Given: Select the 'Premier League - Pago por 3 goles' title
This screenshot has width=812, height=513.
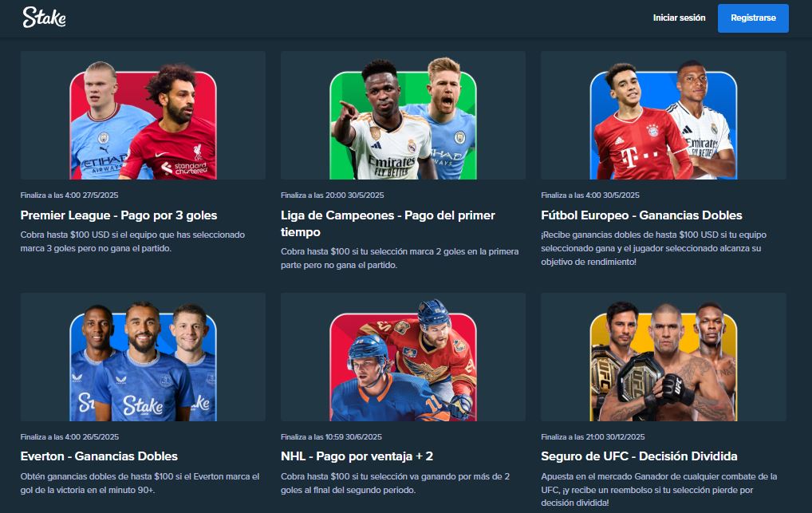Looking at the screenshot, I should 119,215.
